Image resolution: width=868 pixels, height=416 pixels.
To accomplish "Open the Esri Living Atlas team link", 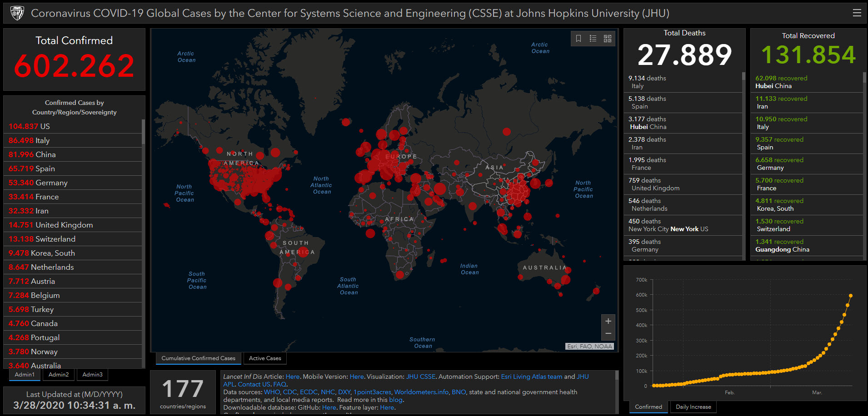I will tap(531, 376).
